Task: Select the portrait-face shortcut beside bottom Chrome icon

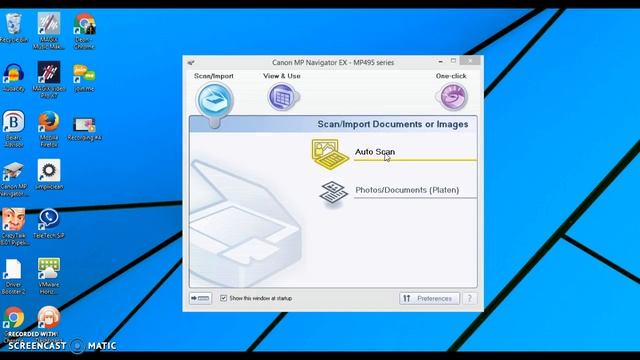Action: click(x=49, y=318)
